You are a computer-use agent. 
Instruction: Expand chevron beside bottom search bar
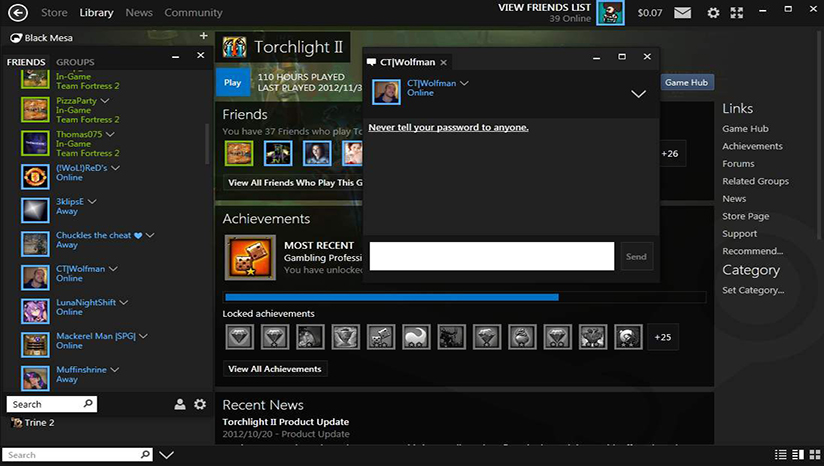[167, 455]
